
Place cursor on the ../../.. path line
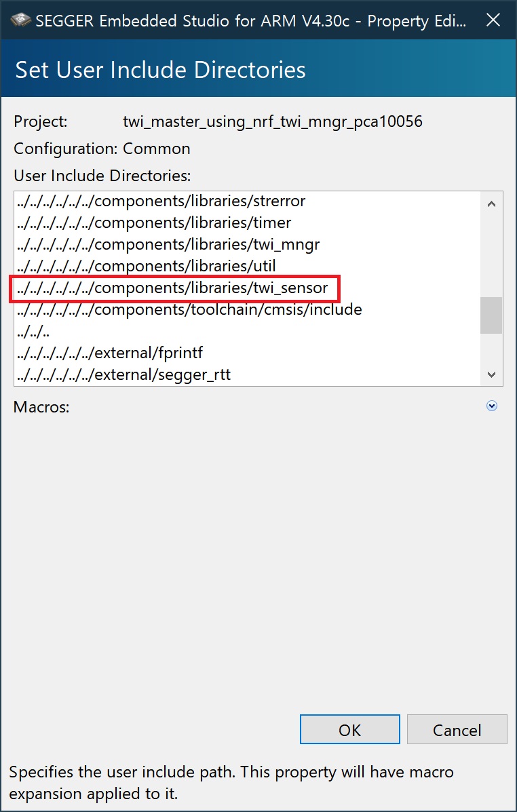pos(33,332)
